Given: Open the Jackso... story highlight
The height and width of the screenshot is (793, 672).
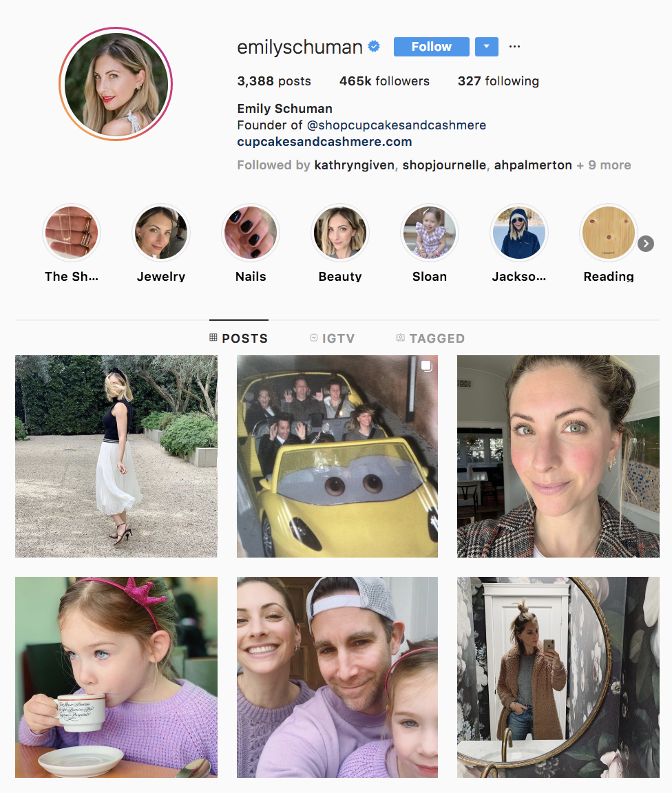Looking at the screenshot, I should [519, 233].
